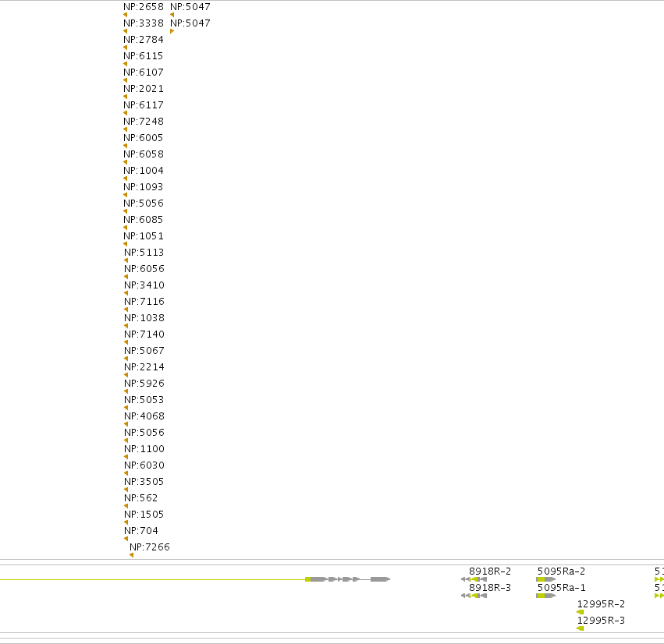
Task: Click the 5095Ra-2 transcript label
Action: tap(561, 571)
